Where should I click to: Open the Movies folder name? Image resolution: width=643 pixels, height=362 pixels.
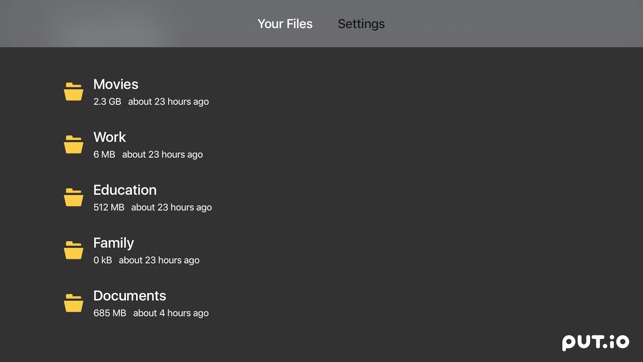116,84
